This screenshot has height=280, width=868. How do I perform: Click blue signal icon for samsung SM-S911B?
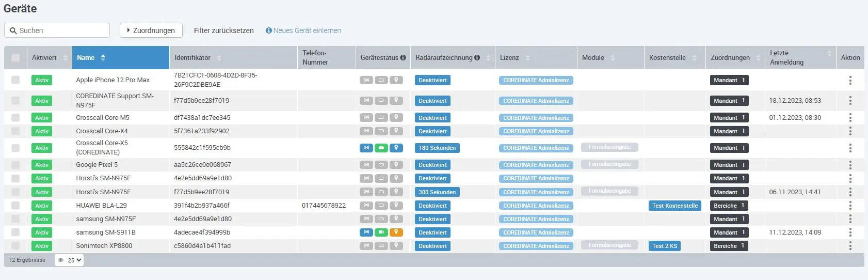tap(366, 232)
